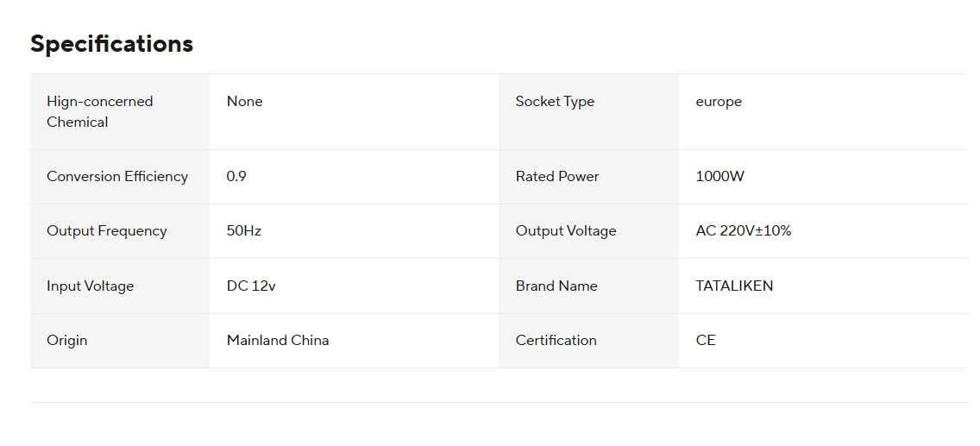
Task: Select the Socket Type label
Action: (x=555, y=101)
